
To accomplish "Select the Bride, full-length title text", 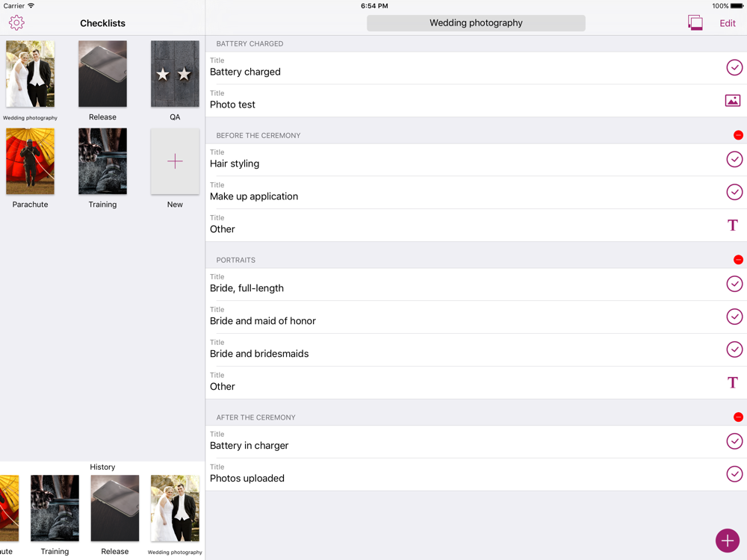I will pyautogui.click(x=247, y=288).
